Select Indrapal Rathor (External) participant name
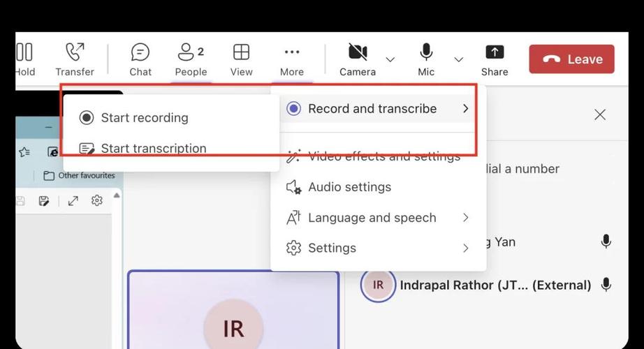The height and width of the screenshot is (349, 644). [495, 285]
